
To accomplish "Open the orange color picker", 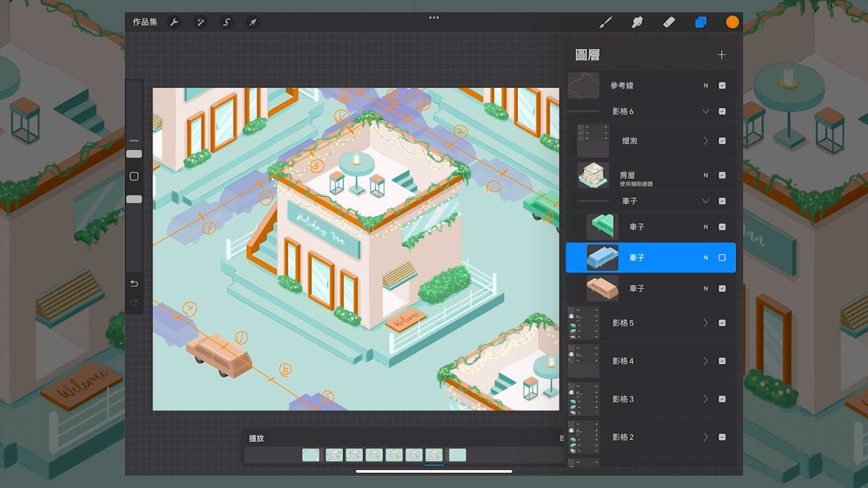I will [x=732, y=22].
